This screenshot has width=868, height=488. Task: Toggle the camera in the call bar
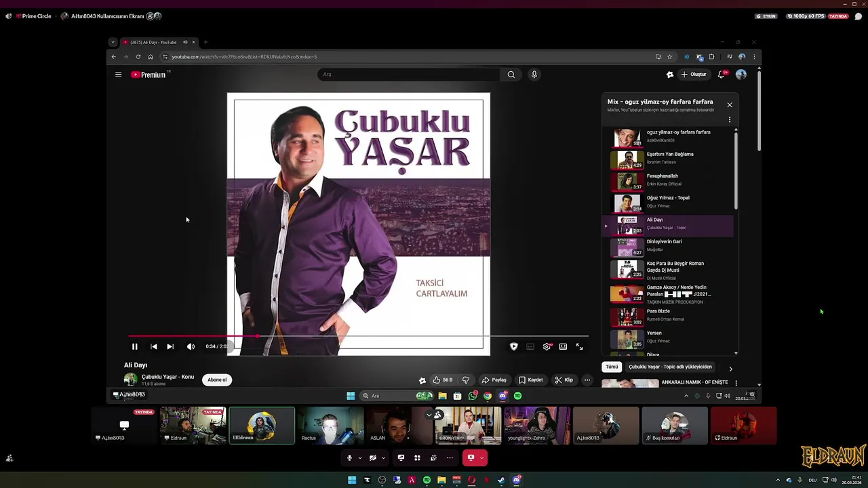click(x=372, y=458)
